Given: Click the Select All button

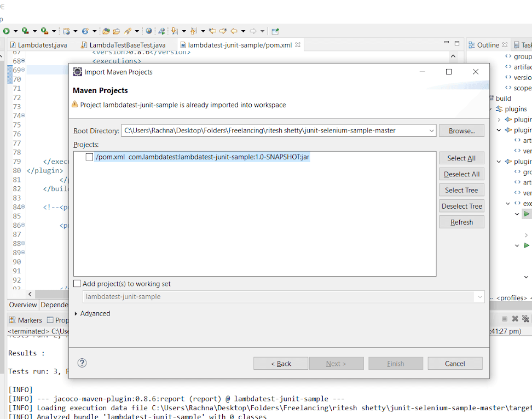Looking at the screenshot, I should pos(461,158).
